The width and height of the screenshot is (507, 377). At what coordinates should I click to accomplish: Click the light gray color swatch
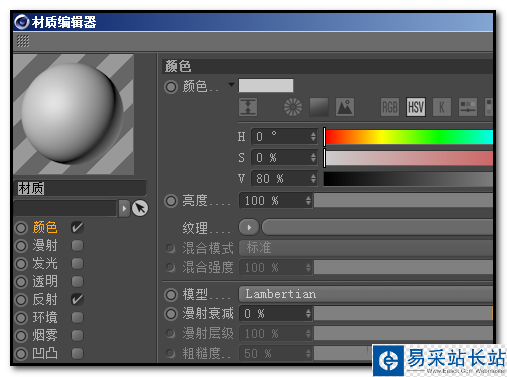click(266, 86)
